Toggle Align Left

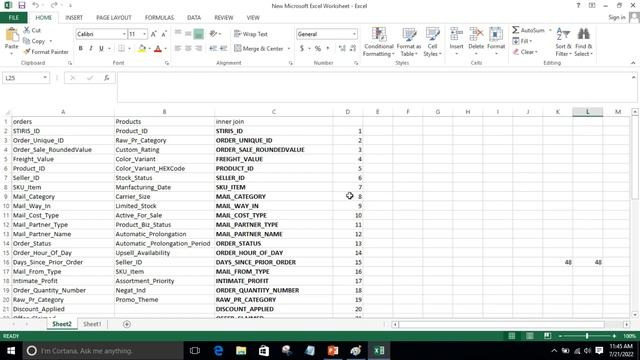(x=178, y=48)
